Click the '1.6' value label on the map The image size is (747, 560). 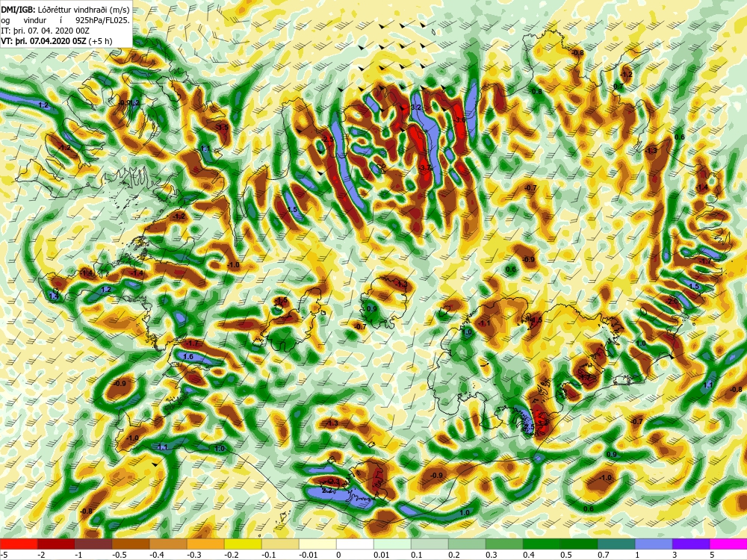tap(188, 357)
